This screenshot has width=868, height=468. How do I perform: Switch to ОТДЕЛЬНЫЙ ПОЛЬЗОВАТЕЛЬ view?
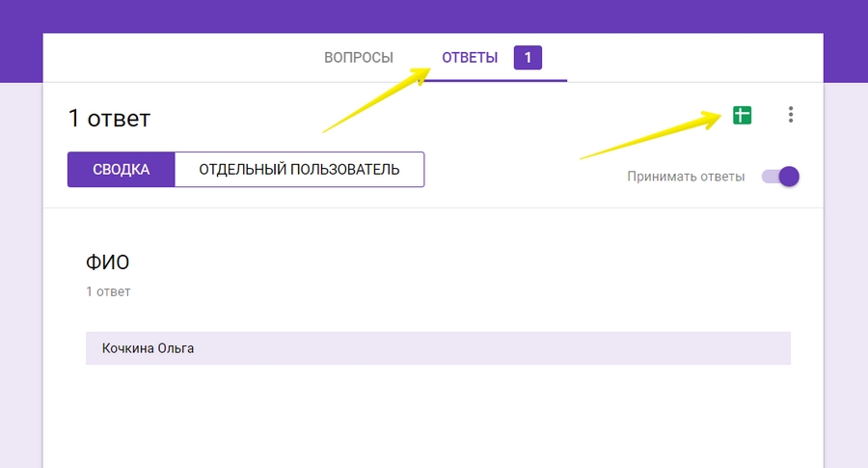coord(299,170)
